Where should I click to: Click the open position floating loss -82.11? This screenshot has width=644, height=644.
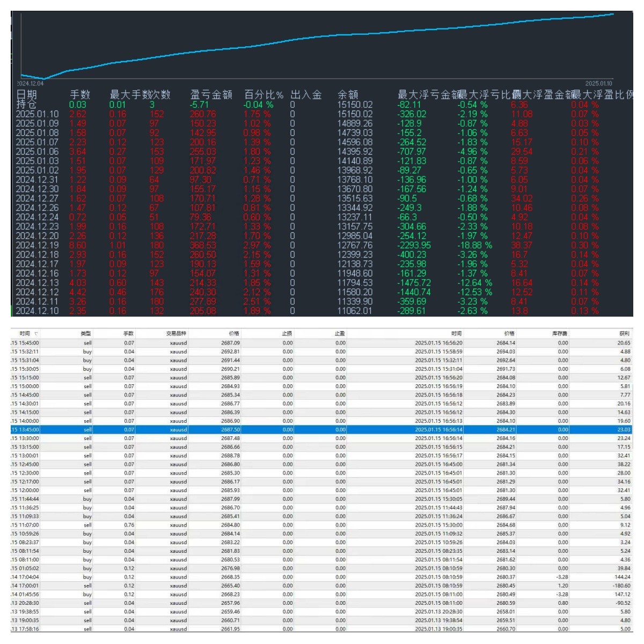tap(409, 105)
